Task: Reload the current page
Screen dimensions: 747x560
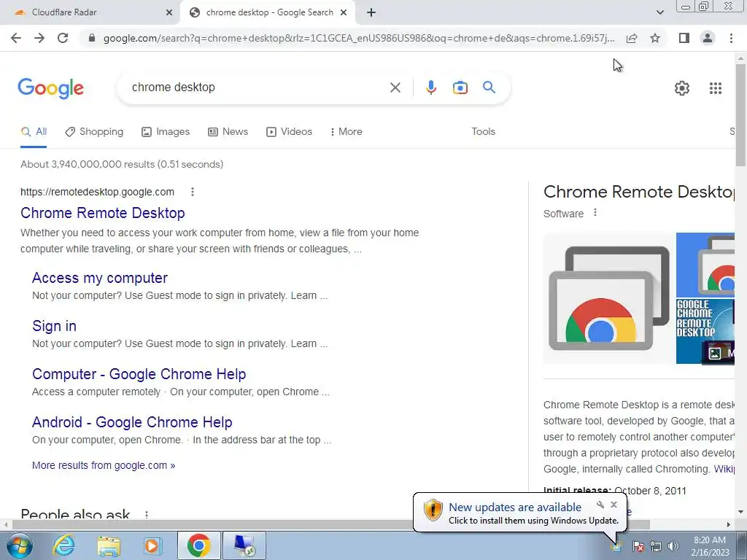Action: click(63, 38)
